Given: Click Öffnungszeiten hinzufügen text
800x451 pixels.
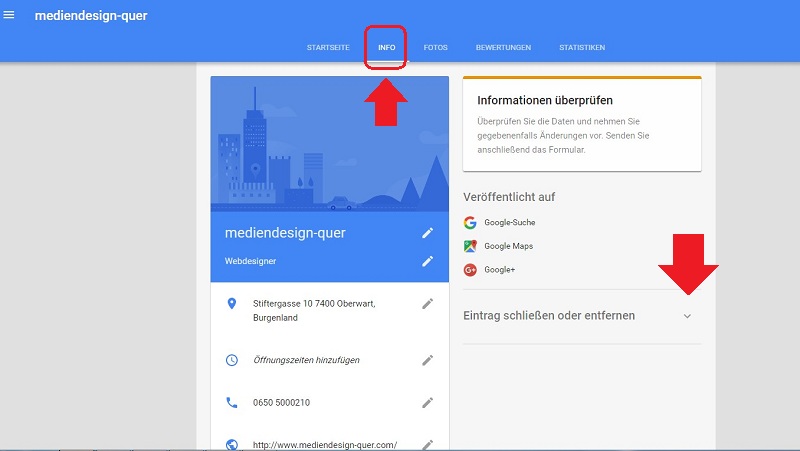Looking at the screenshot, I should 306,360.
